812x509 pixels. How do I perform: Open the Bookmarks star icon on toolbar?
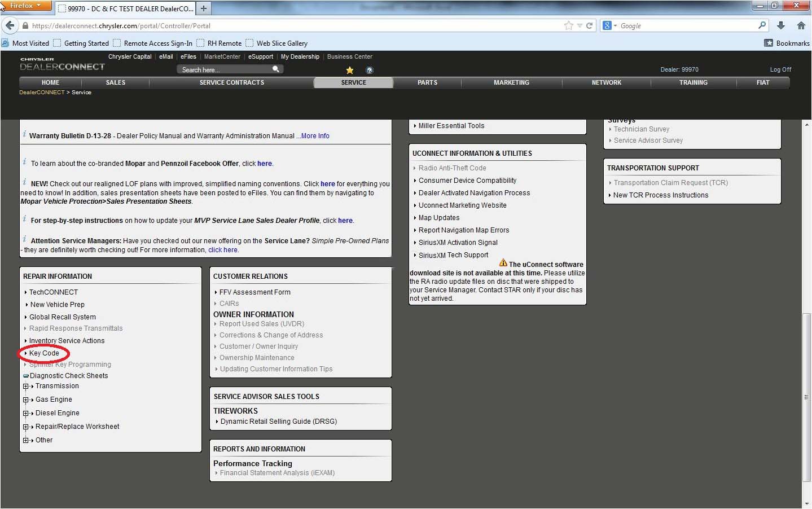(769, 43)
